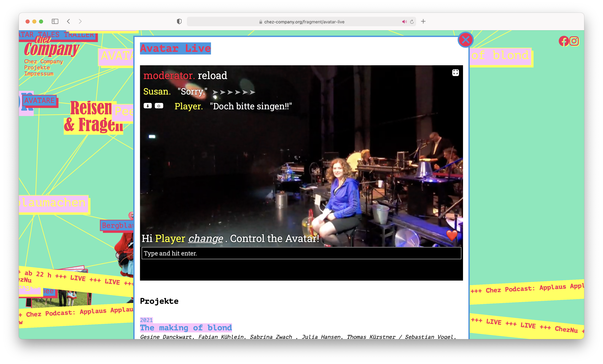Open the Projekte menu item

coord(37,67)
